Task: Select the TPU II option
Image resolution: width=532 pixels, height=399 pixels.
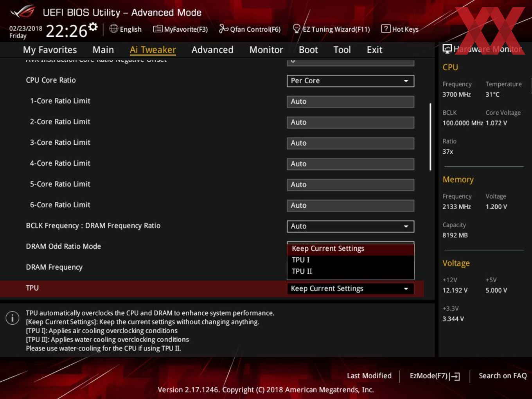Action: [350, 271]
